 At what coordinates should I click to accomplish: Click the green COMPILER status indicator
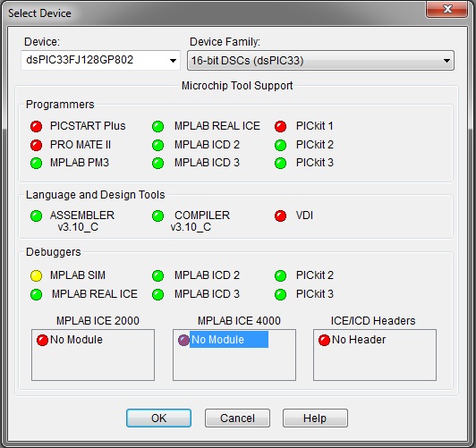coord(157,216)
